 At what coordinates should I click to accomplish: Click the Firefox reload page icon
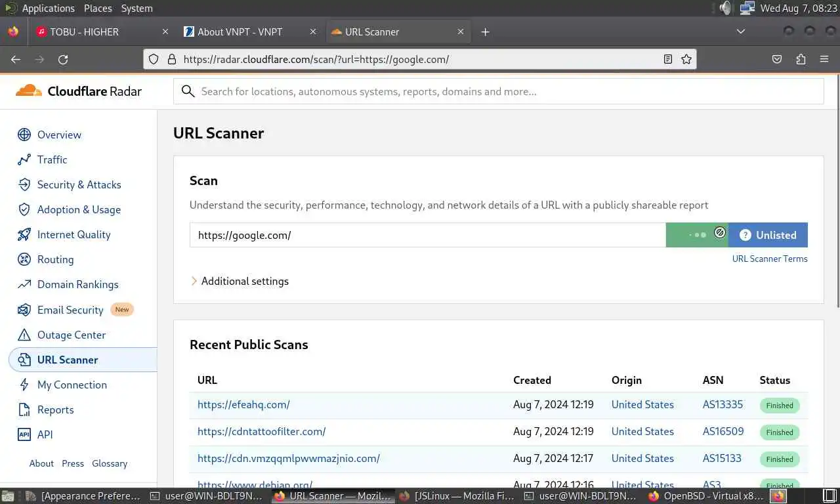point(63,59)
